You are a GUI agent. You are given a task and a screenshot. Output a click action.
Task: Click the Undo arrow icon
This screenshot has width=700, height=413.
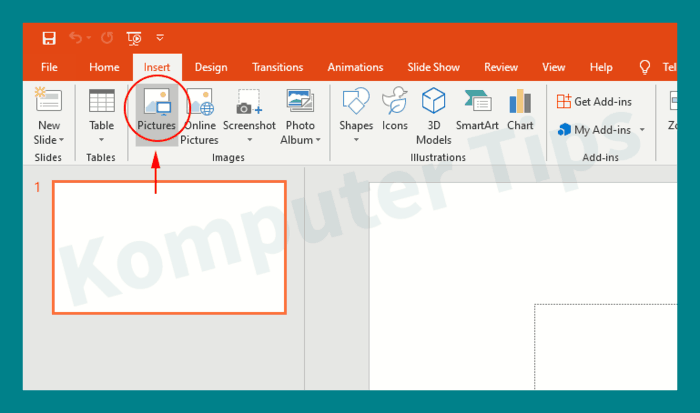75,38
